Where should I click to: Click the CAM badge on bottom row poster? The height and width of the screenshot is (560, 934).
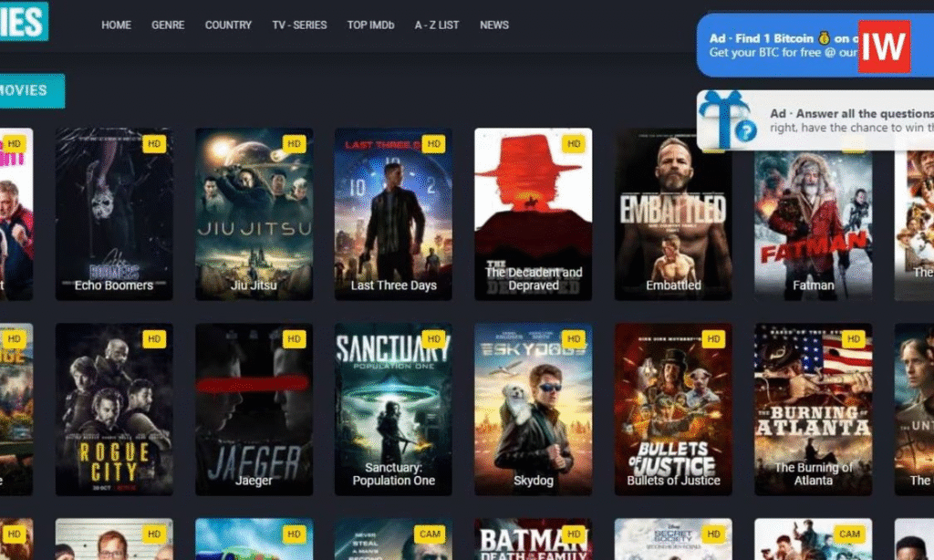(429, 534)
